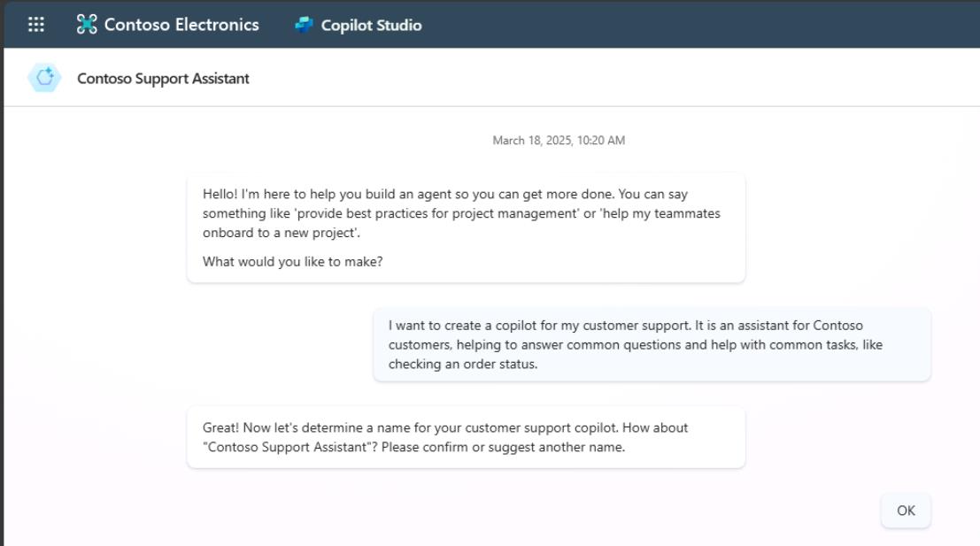This screenshot has width=980, height=546.
Task: Click the 'Please confirm or suggest another name' text
Action: [x=503, y=447]
